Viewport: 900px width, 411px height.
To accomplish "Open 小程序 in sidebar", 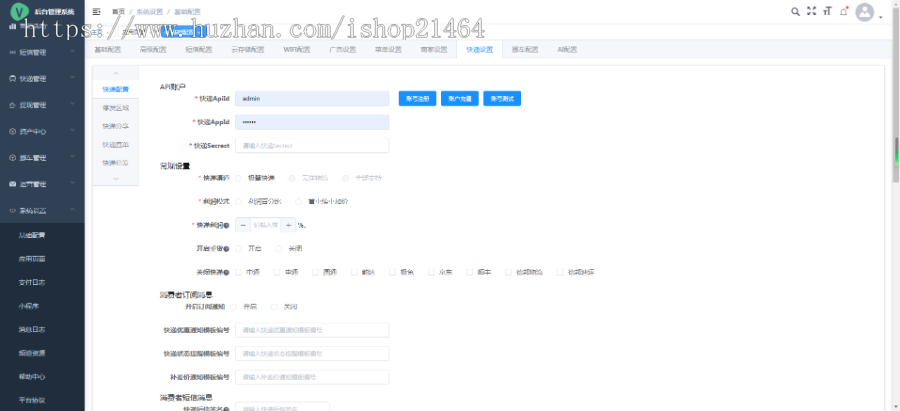I will 28,306.
